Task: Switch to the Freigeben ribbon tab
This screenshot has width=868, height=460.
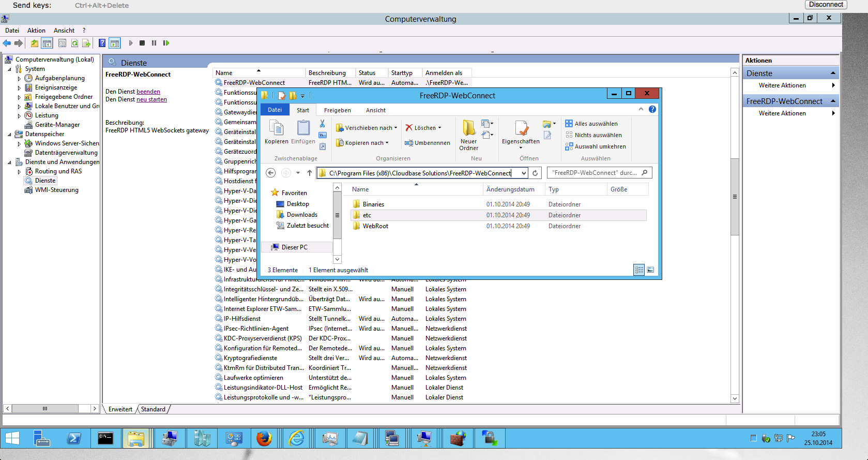Action: (337, 110)
